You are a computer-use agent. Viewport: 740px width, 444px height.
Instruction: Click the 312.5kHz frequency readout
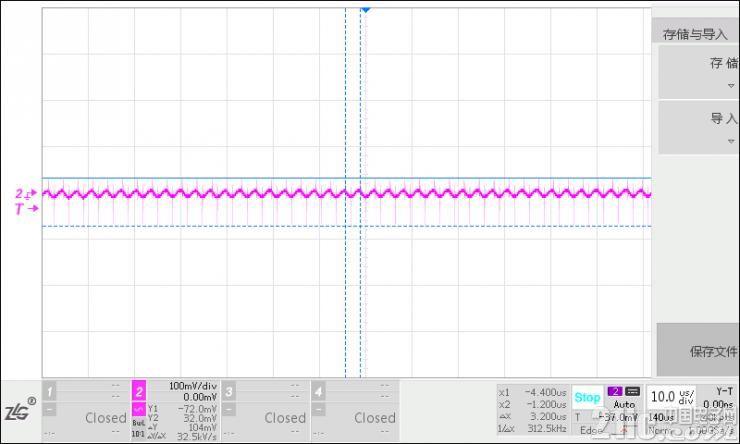pyautogui.click(x=547, y=428)
